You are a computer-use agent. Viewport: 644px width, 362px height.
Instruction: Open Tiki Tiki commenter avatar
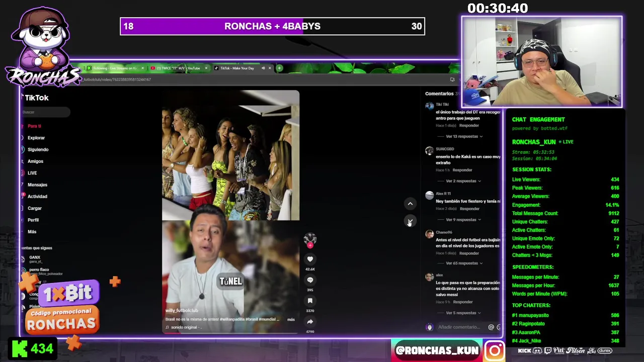(429, 106)
